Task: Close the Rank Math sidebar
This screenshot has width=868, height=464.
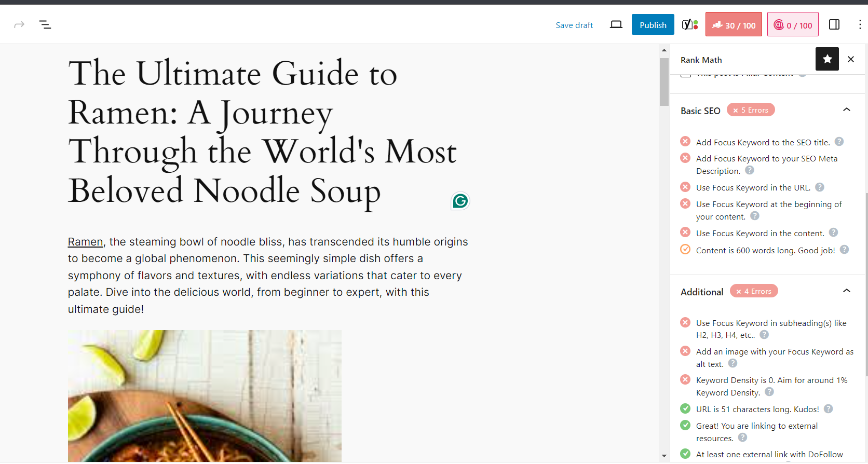Action: pos(851,59)
